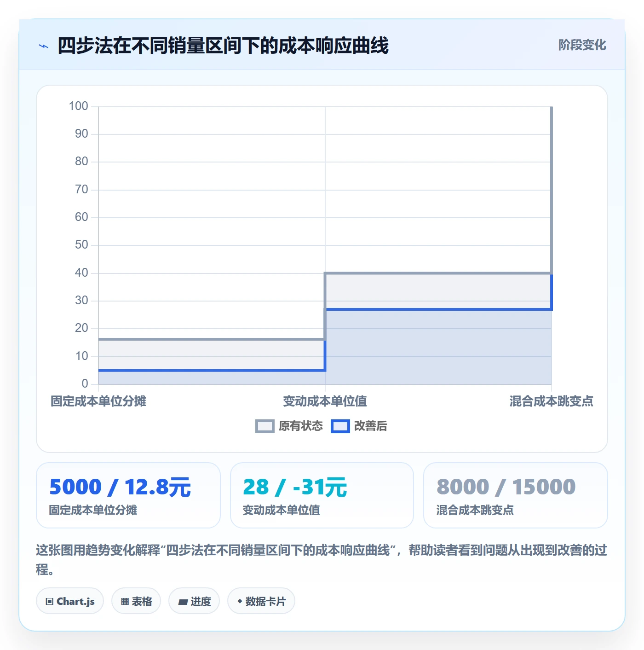Click the chart title 四步法在不同销量区间下的成本响应曲线
Screen dimensions: 644x650
click(223, 46)
